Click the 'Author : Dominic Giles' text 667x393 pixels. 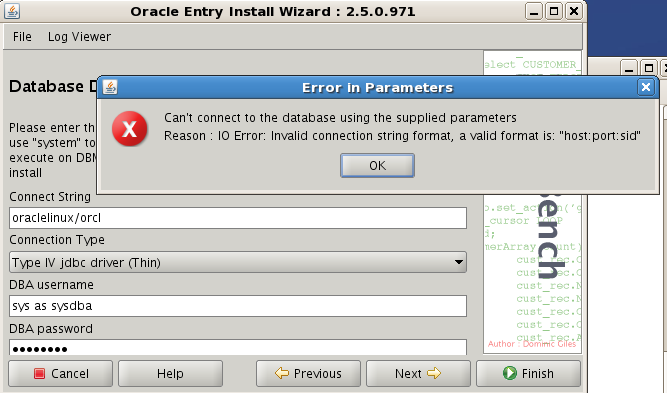(x=532, y=344)
